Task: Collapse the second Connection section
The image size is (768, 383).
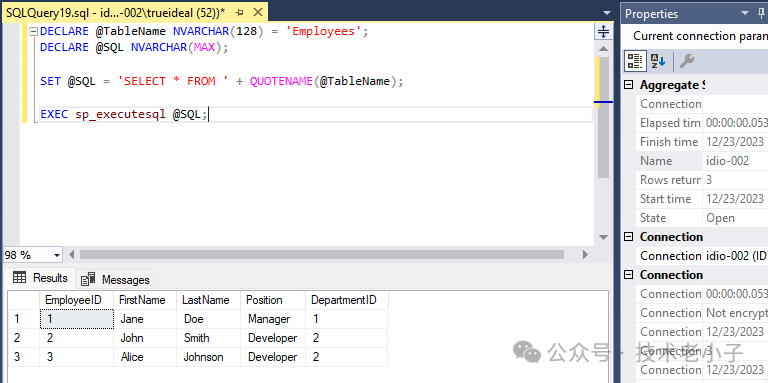Action: pos(628,275)
